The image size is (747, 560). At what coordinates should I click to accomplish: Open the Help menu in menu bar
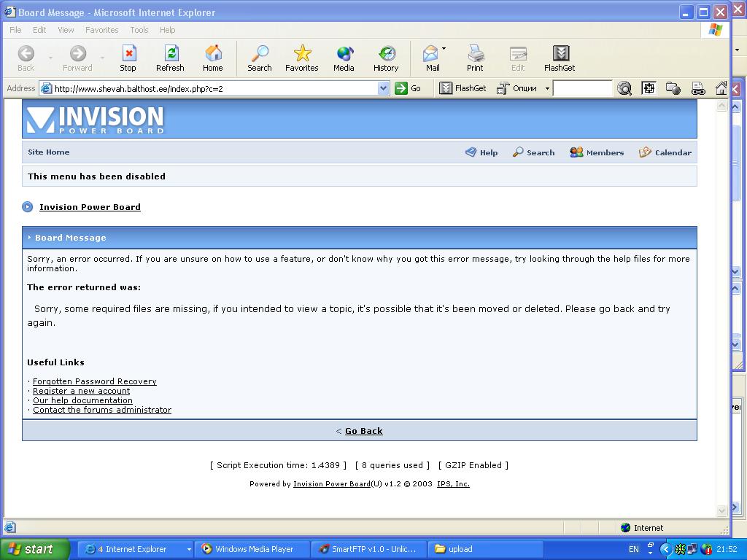pos(167,29)
